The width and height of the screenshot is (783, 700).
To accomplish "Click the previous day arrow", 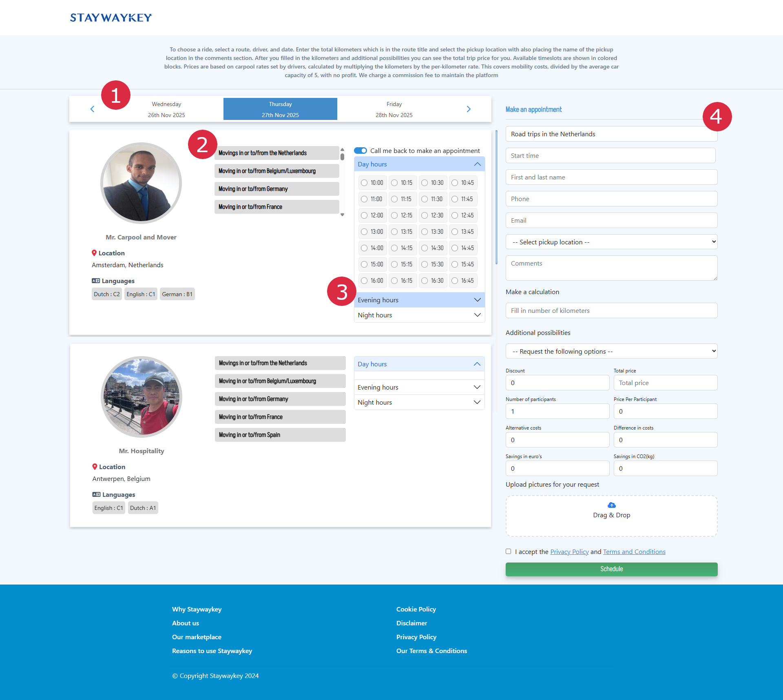I will click(92, 109).
